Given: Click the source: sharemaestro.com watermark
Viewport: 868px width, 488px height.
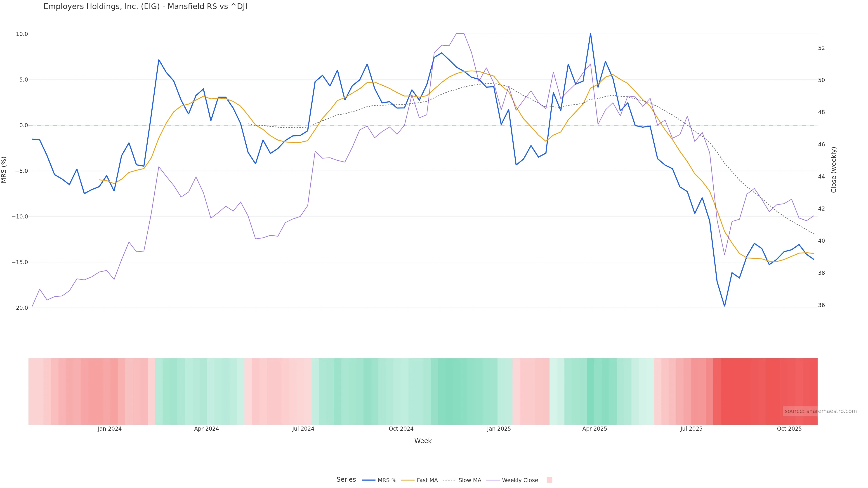Looking at the screenshot, I should (821, 411).
